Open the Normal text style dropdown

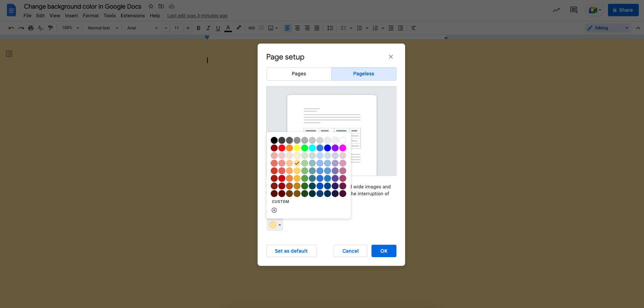(102, 28)
